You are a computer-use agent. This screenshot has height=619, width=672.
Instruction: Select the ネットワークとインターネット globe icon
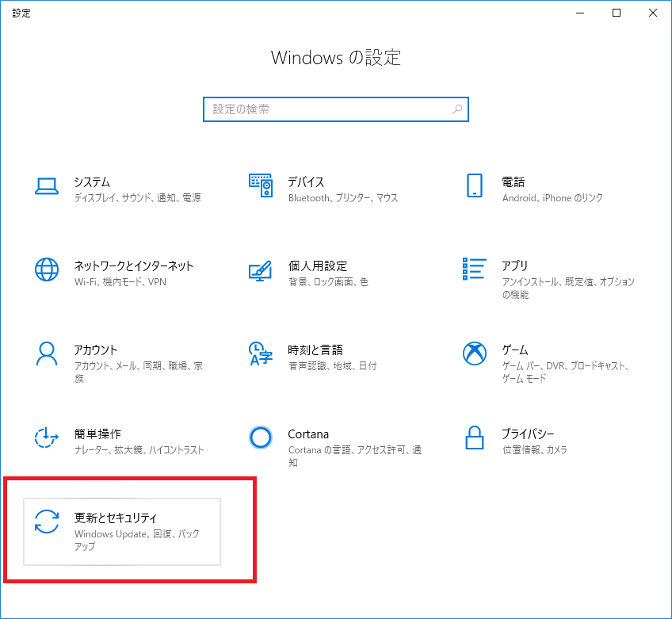coord(47,269)
